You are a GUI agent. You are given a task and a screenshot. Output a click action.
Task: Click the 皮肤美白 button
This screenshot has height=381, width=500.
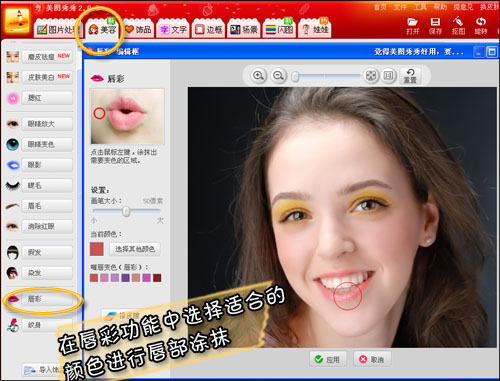click(x=47, y=77)
